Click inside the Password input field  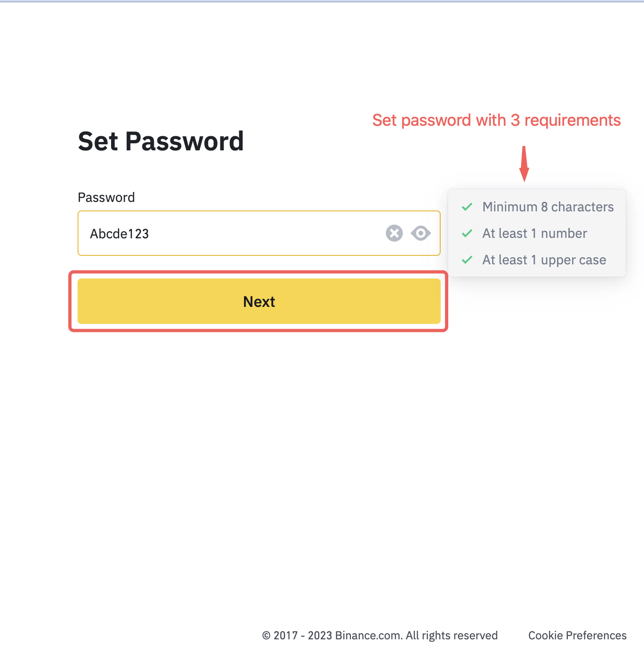tap(213, 233)
